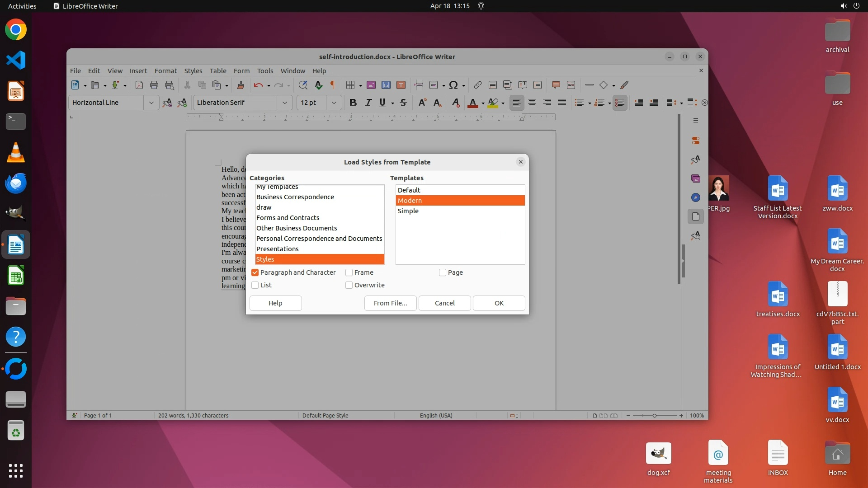Expand the font size dropdown

(x=334, y=103)
